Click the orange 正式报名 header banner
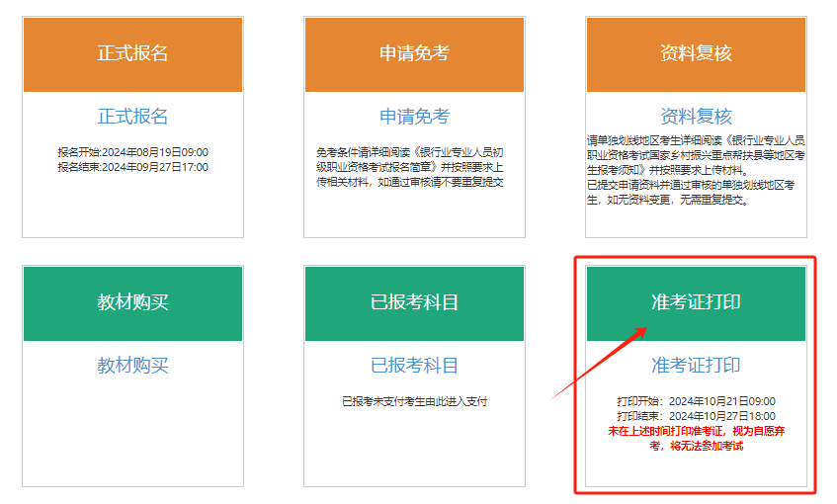837x504 pixels. click(x=132, y=54)
